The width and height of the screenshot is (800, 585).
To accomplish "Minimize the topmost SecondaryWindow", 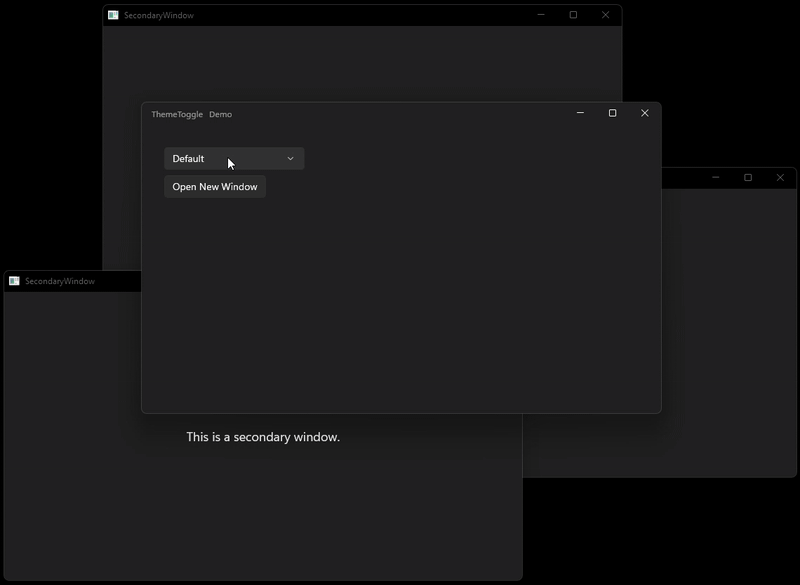I will 540,15.
